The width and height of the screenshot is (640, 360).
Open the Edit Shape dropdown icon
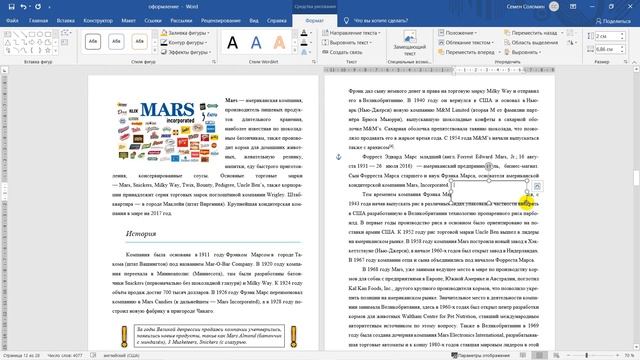click(x=65, y=33)
